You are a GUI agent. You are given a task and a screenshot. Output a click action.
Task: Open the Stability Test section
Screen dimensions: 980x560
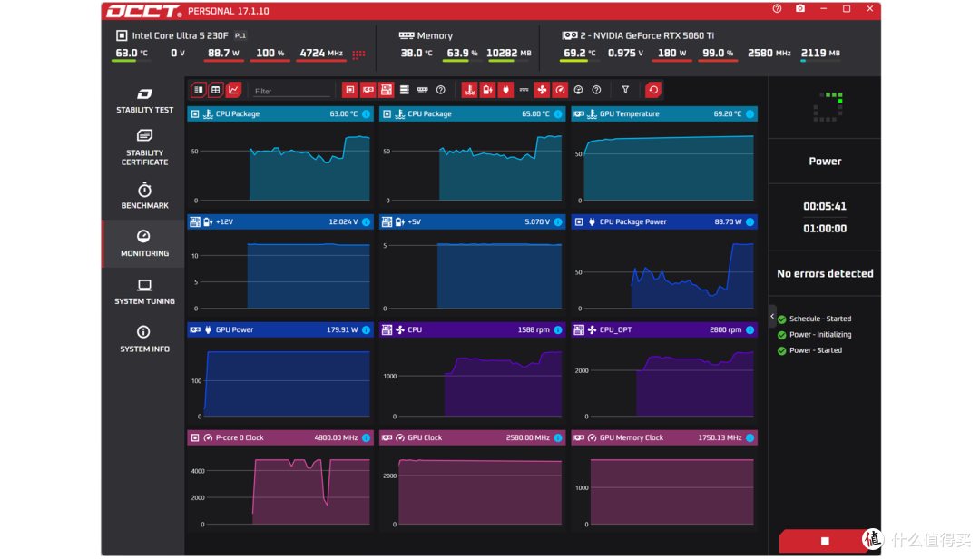[x=144, y=101]
